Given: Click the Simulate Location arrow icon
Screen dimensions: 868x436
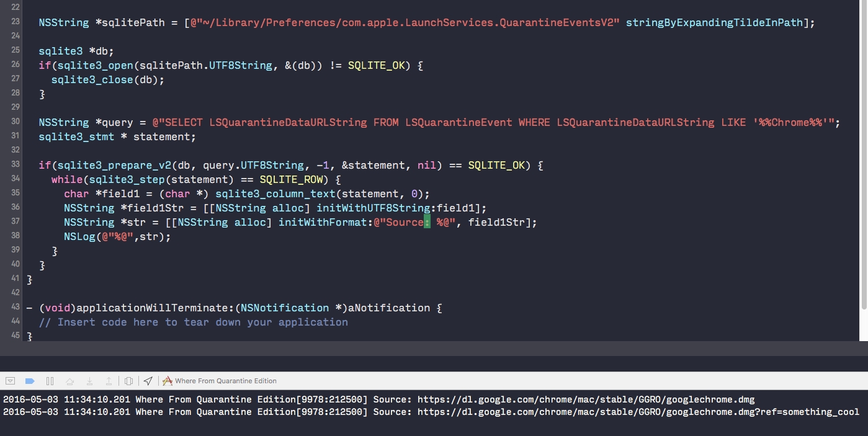Looking at the screenshot, I should 148,381.
